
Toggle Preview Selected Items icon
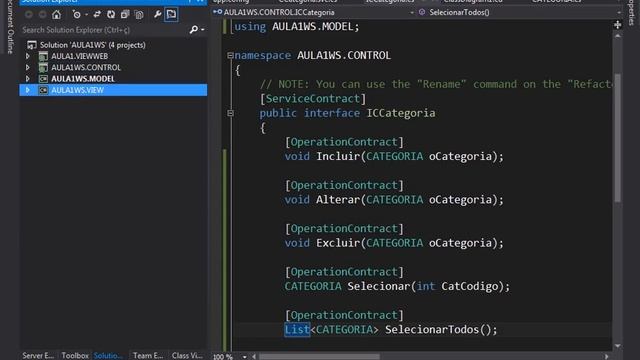pos(171,15)
